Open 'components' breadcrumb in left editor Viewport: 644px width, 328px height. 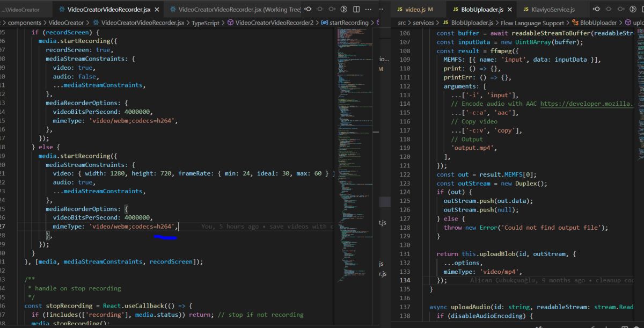click(x=24, y=23)
